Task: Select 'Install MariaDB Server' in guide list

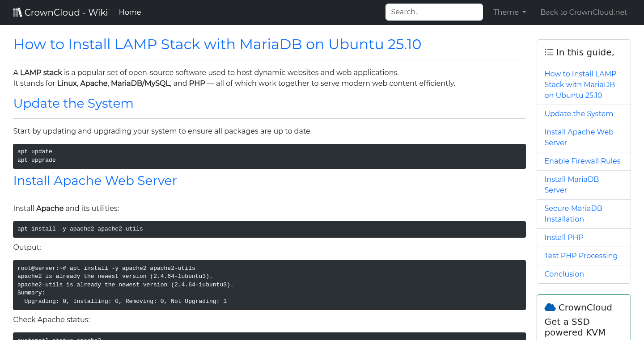Action: [x=572, y=185]
